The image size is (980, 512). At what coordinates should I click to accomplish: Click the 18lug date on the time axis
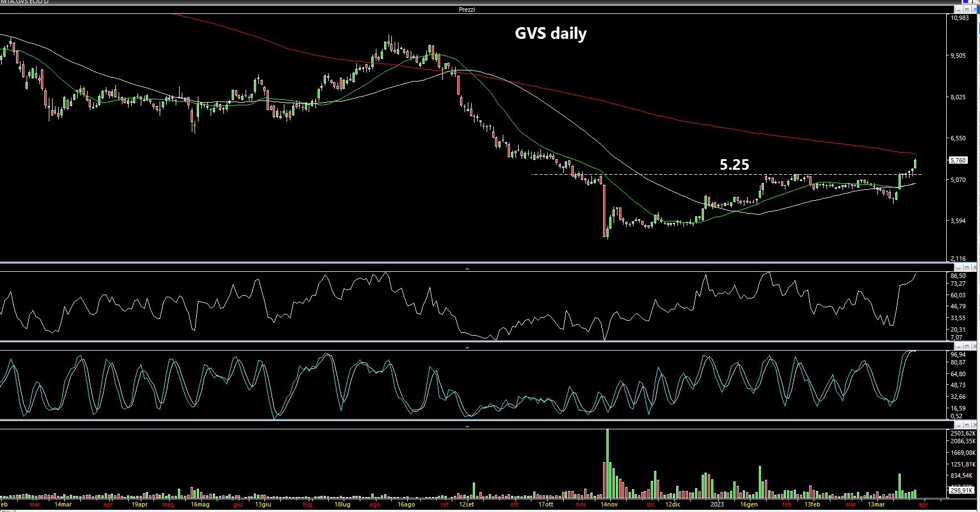click(x=342, y=504)
